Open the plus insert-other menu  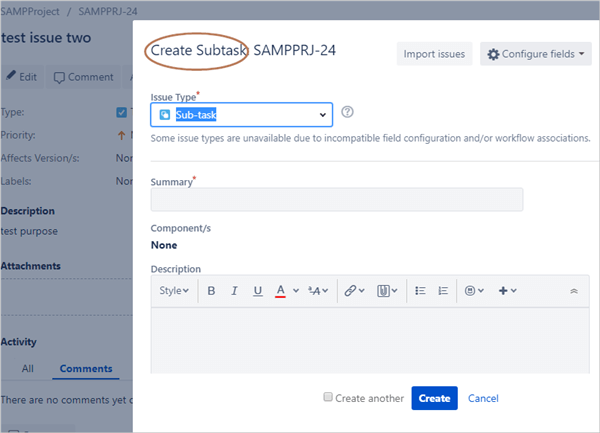507,291
